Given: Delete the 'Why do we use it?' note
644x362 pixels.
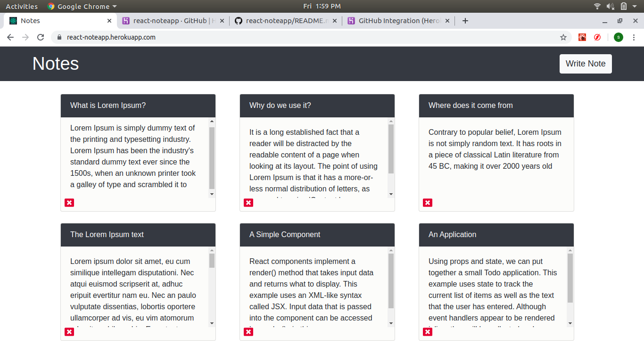Looking at the screenshot, I should pos(248,203).
